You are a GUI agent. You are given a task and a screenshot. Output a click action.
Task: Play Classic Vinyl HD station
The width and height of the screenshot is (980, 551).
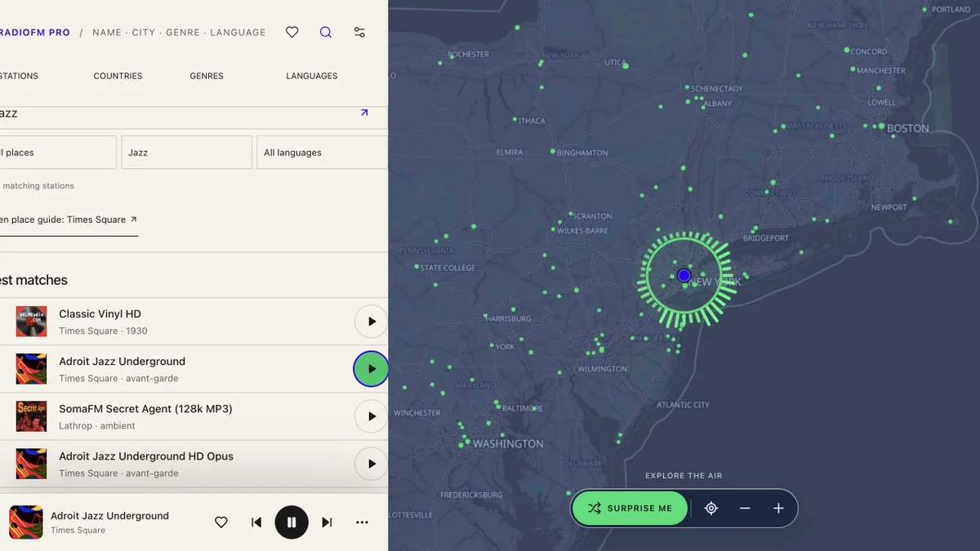[371, 322]
